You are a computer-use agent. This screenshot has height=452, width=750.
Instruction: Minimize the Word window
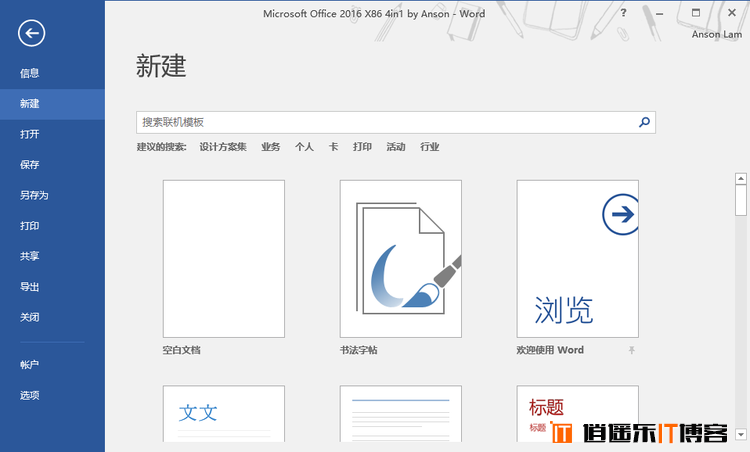click(660, 13)
